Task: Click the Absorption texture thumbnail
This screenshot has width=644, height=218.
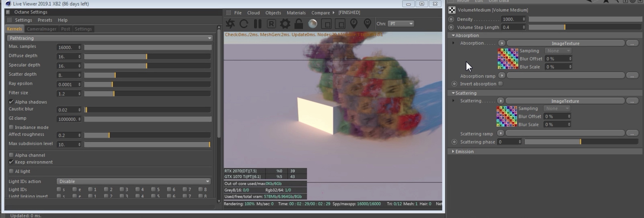Action: click(x=508, y=59)
